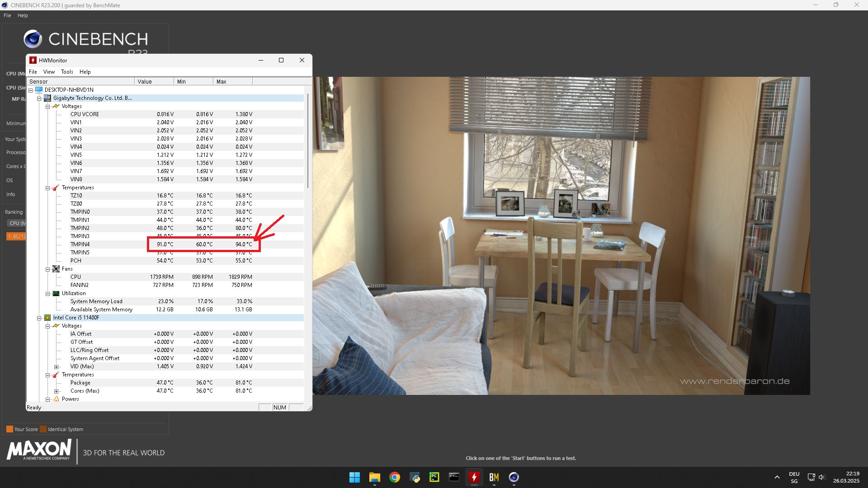Collapse the motherboard Temperatures group
The height and width of the screenshot is (488, 868).
[x=47, y=188]
